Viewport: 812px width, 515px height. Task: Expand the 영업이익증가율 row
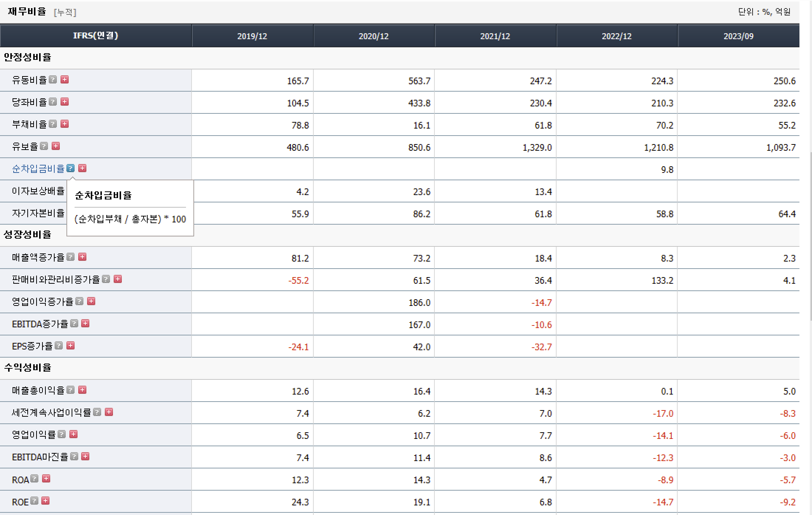[x=91, y=301]
